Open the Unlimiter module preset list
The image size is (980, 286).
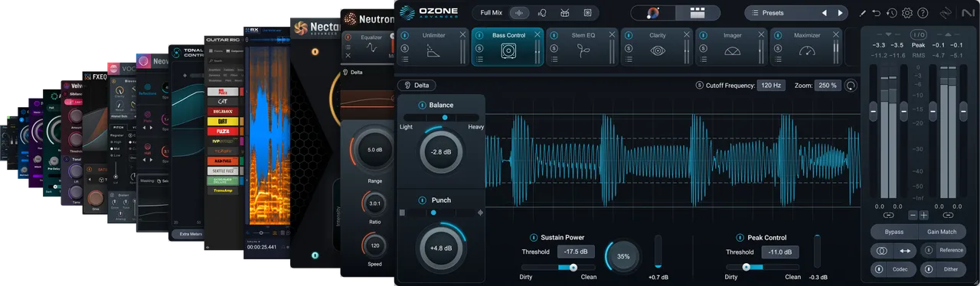(404, 59)
